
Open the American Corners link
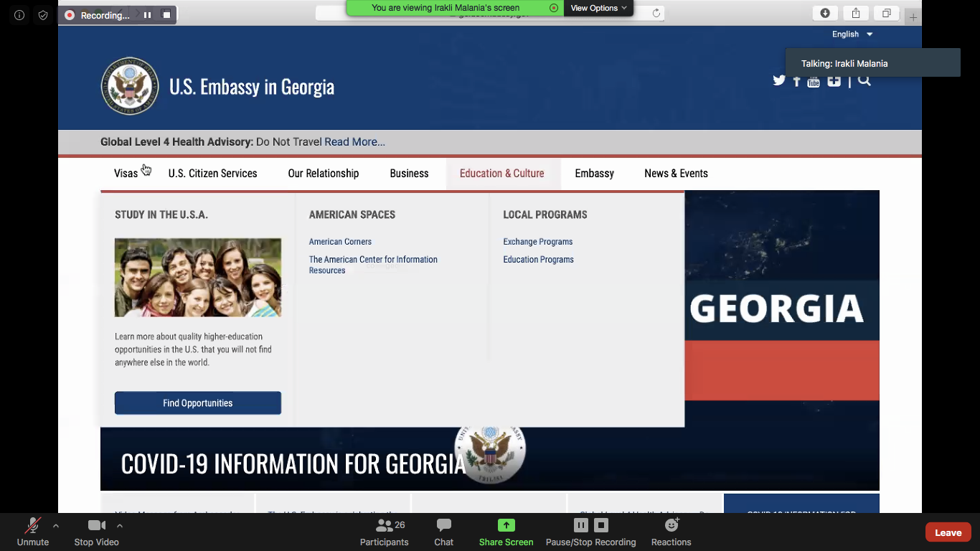click(x=340, y=242)
